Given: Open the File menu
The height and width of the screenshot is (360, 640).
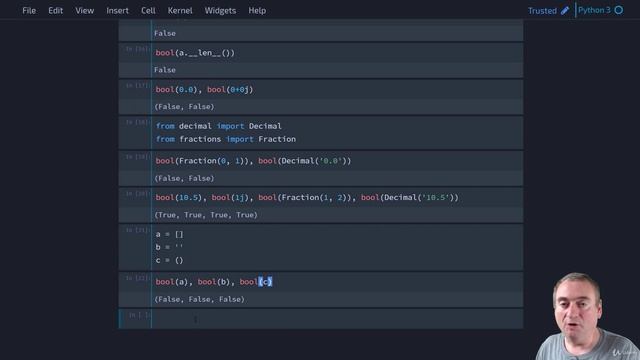Looking at the screenshot, I should 29,11.
